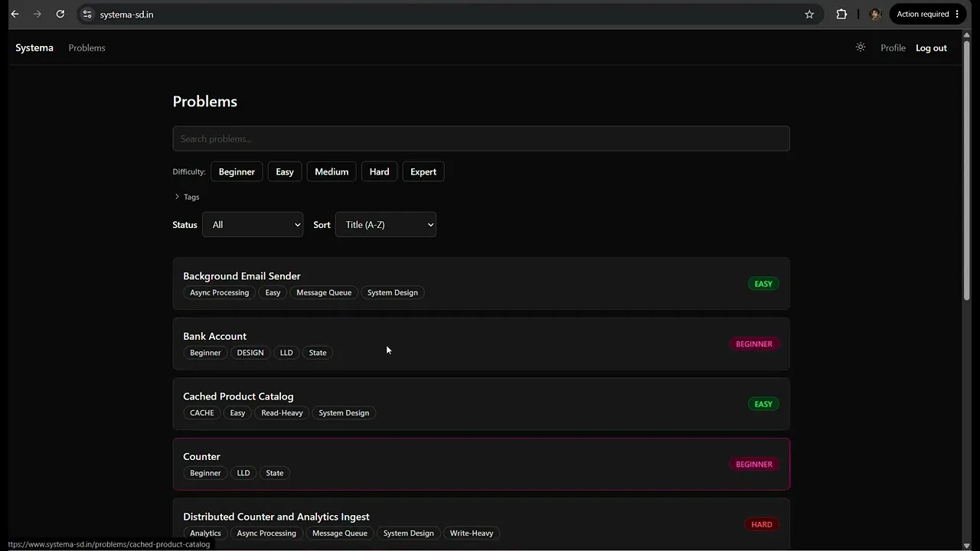
Task: Click BEGINNER badge on Counter row
Action: click(754, 464)
